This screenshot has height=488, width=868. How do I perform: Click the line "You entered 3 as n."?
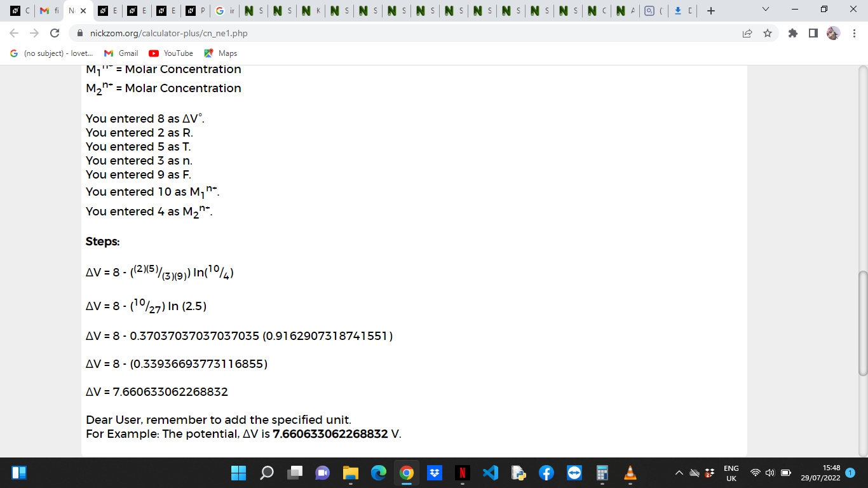coord(139,161)
